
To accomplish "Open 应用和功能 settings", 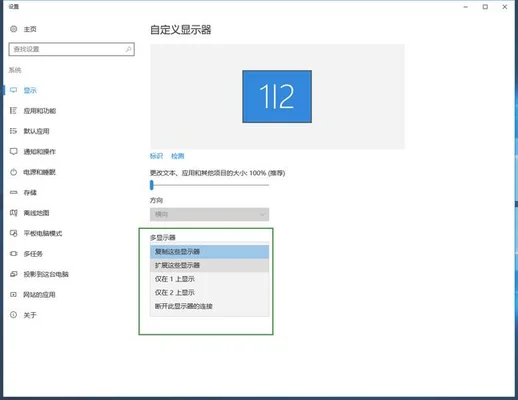I will pos(40,111).
